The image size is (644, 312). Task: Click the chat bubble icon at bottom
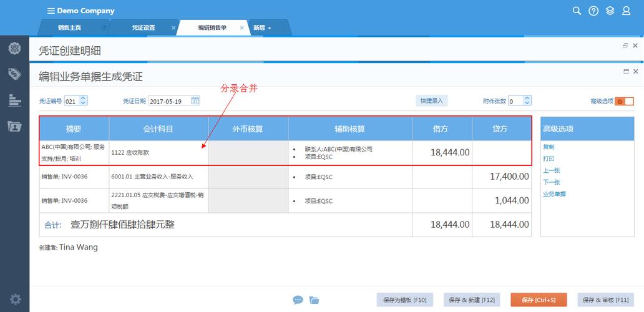(x=298, y=300)
